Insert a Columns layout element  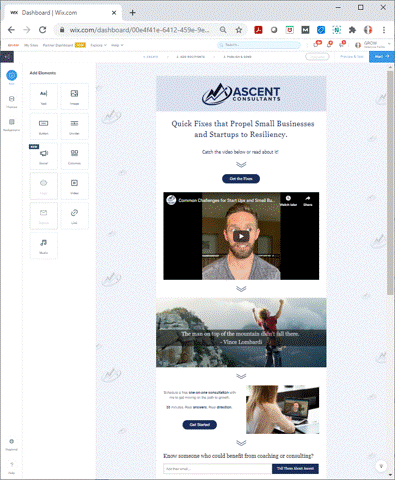point(74,156)
